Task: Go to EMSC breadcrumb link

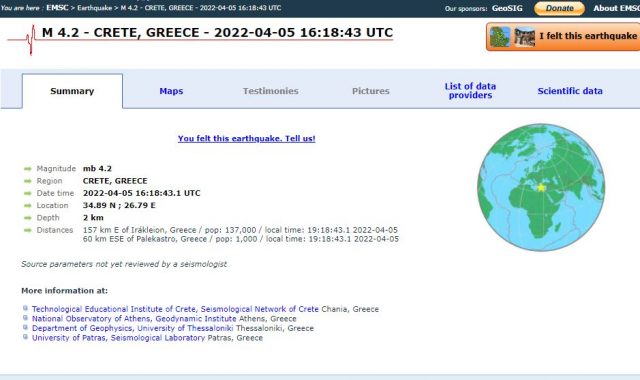Action: 57,8
